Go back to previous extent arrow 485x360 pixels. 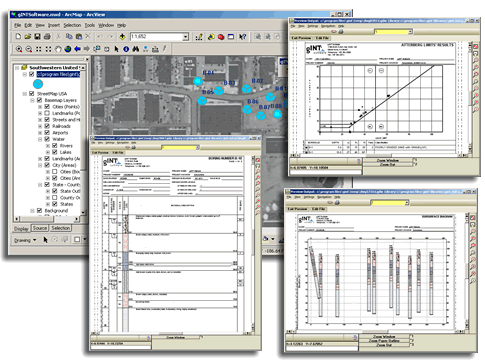[x=77, y=49]
